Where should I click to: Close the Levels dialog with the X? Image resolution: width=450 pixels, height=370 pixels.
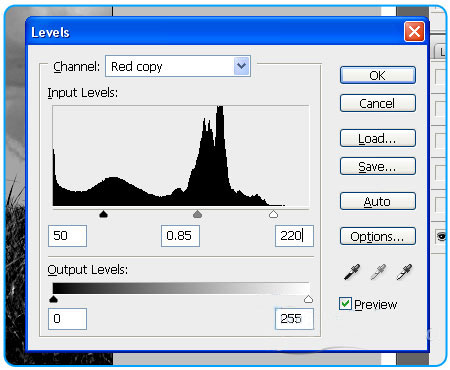[414, 32]
